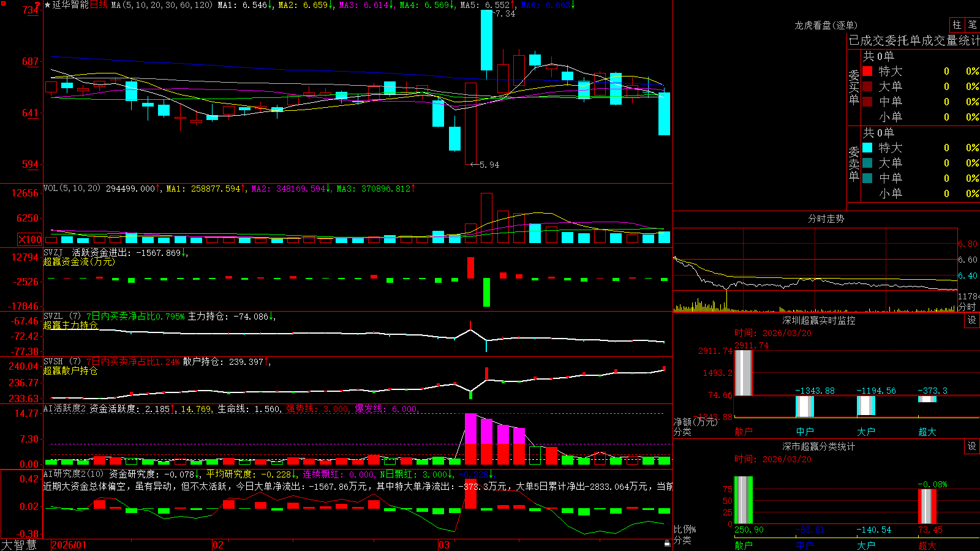Switch to 笔 tick display mode

[x=972, y=24]
